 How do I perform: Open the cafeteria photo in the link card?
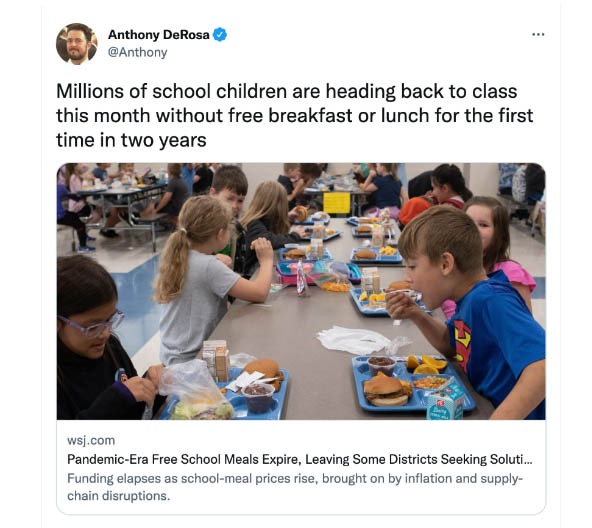click(301, 291)
